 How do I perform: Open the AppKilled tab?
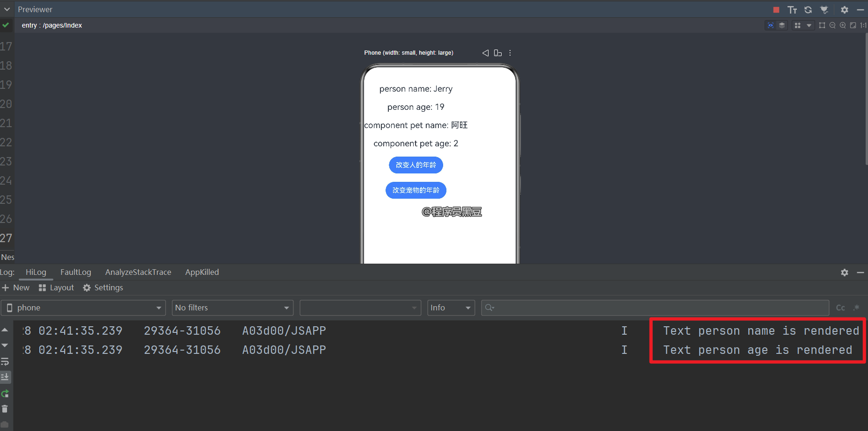click(202, 272)
